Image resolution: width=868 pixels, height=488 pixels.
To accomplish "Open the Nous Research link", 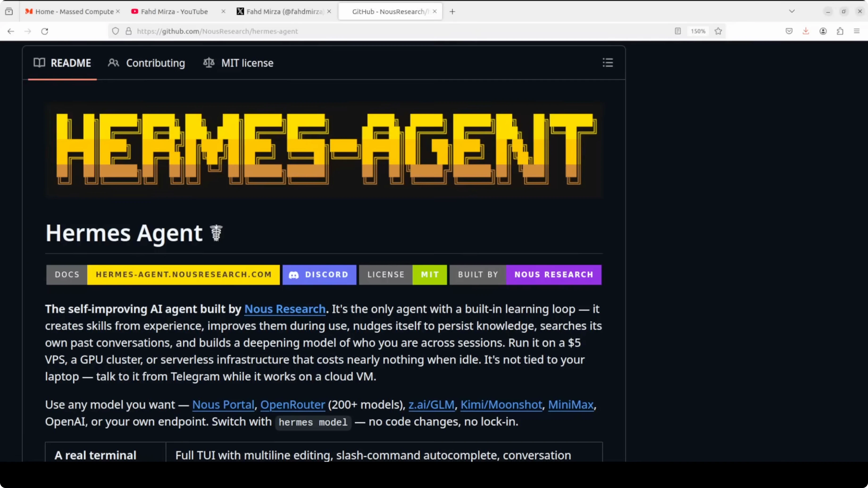I will coord(285,309).
